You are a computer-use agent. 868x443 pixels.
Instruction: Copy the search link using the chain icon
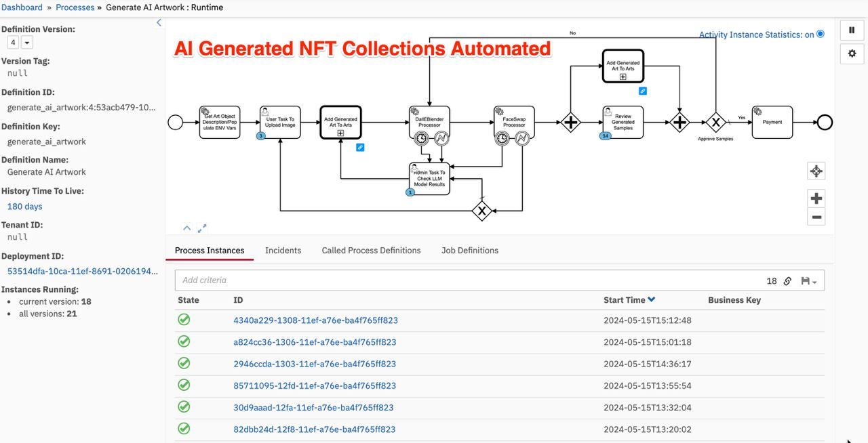[x=787, y=280]
